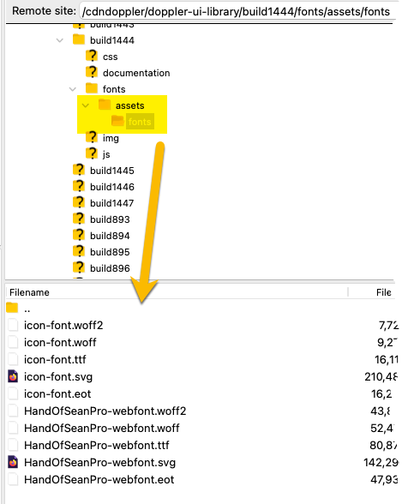
Task: Sort by the File size column header
Action: click(x=384, y=292)
